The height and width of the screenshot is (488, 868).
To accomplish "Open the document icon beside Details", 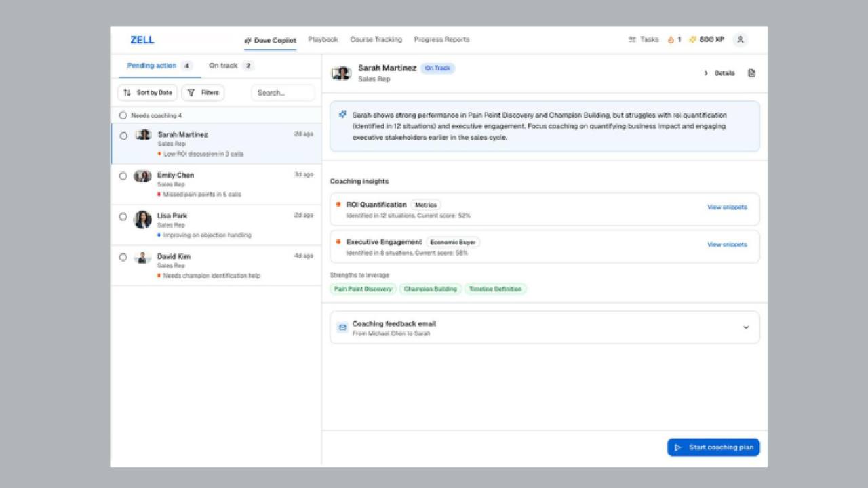I will [x=751, y=73].
